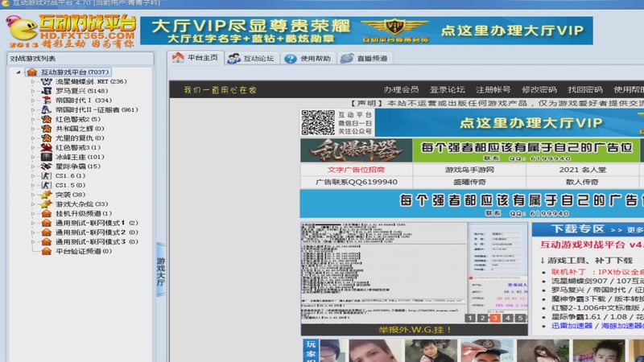Image resolution: width=644 pixels, height=362 pixels.
Task: Open the 修改密码 link
Action: (x=539, y=90)
